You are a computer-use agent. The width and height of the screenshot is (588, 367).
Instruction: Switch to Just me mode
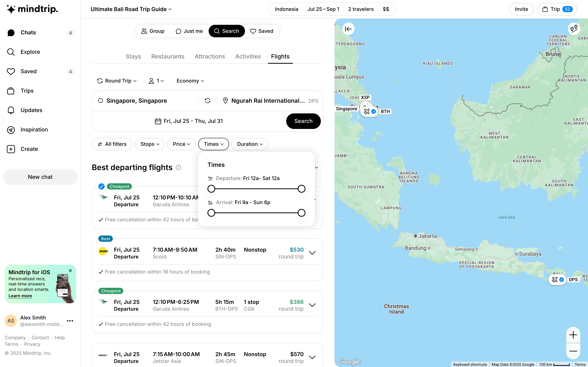[189, 31]
